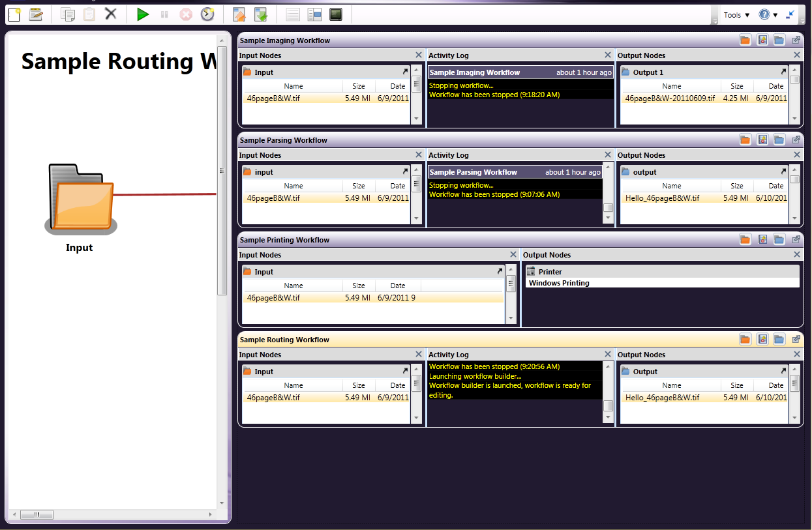
Task: Toggle input nodes for Sample Parsing Workflow
Action: pos(745,140)
